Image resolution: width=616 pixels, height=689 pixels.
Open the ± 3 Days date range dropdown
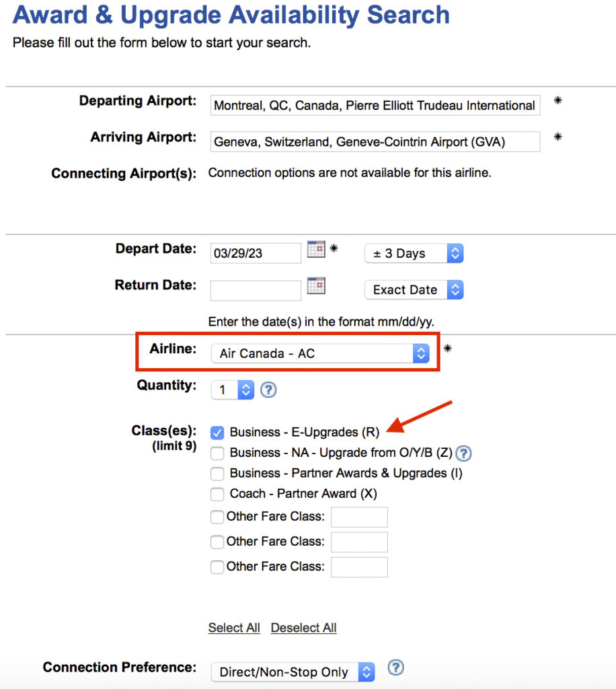414,254
